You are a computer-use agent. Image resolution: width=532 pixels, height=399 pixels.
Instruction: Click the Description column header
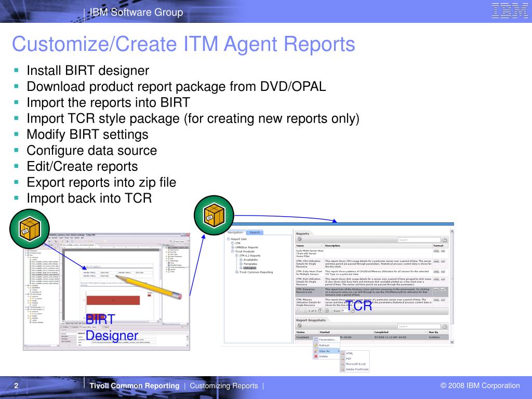tap(378, 246)
